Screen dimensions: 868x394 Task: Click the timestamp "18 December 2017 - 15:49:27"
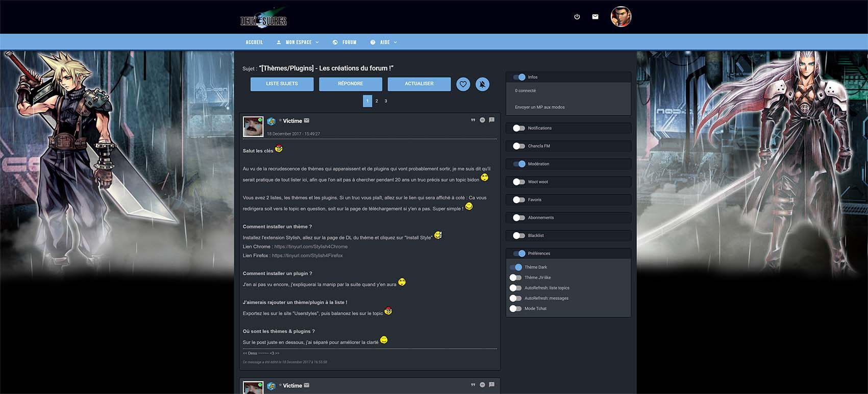pyautogui.click(x=293, y=134)
